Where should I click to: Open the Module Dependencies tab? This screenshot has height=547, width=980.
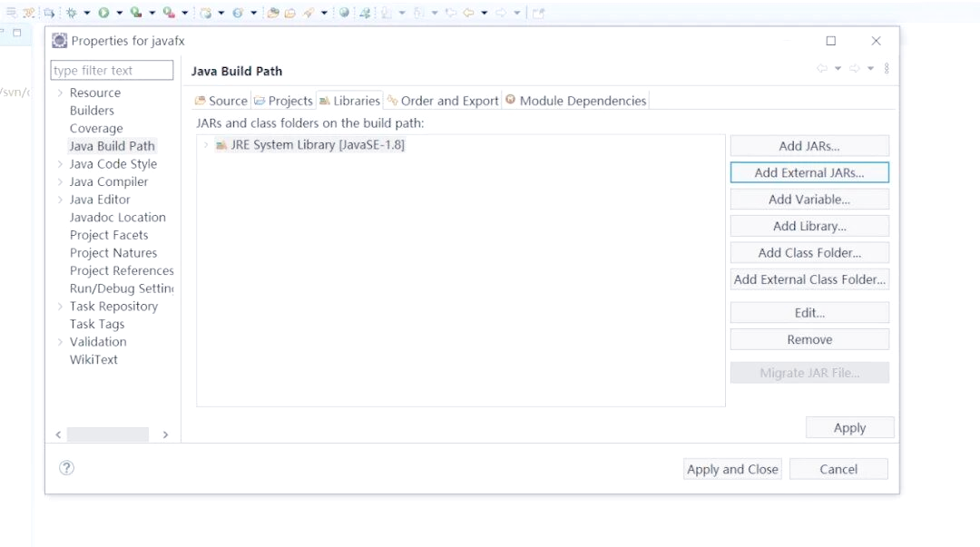click(575, 101)
